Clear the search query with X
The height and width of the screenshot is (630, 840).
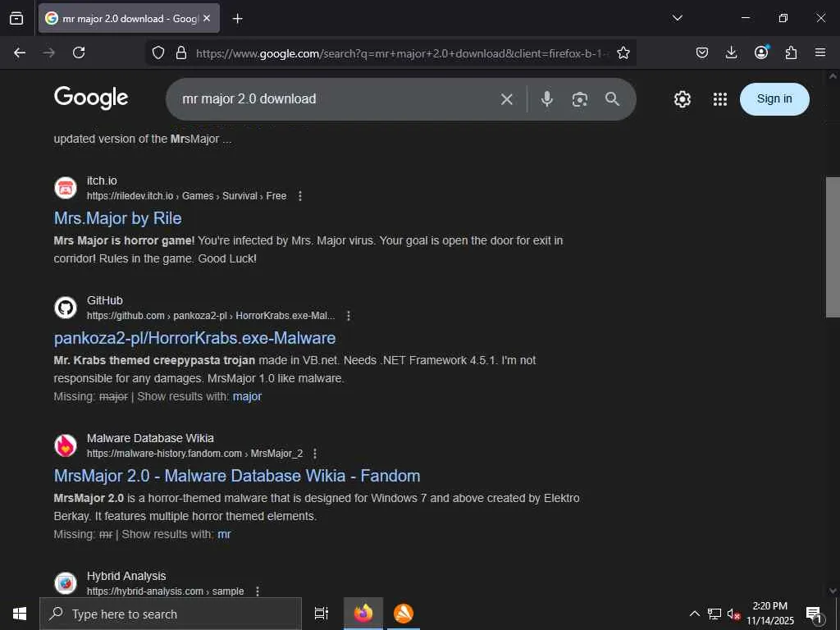click(506, 99)
